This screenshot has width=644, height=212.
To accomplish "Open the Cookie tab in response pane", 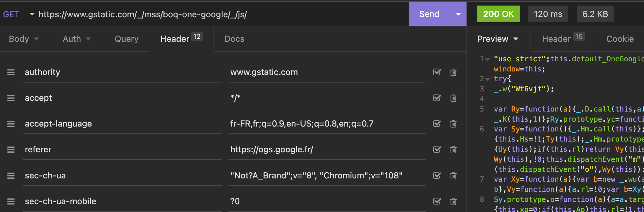I will pyautogui.click(x=620, y=39).
